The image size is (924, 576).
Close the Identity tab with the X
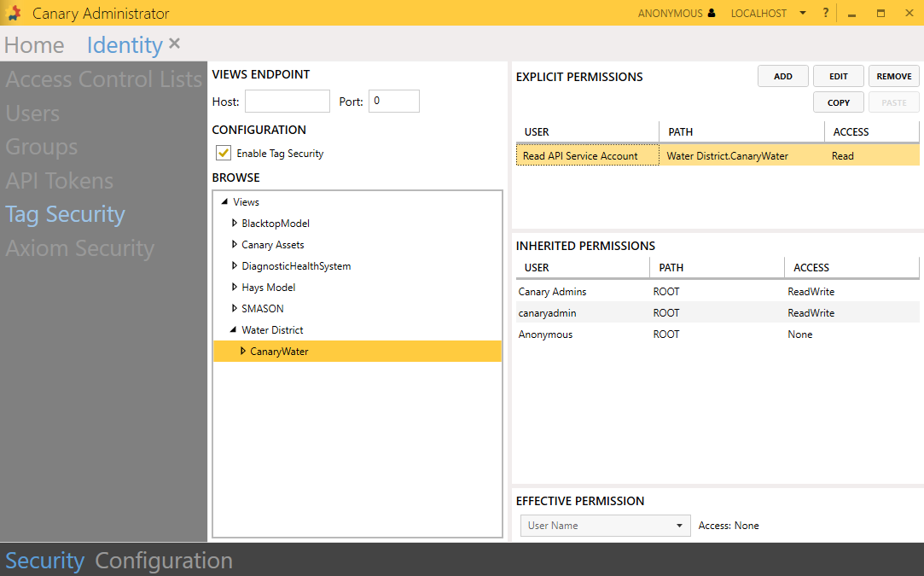click(x=175, y=44)
